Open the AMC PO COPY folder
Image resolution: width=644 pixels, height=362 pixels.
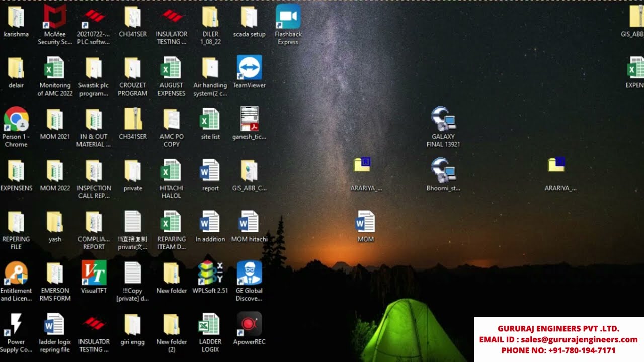tap(172, 127)
